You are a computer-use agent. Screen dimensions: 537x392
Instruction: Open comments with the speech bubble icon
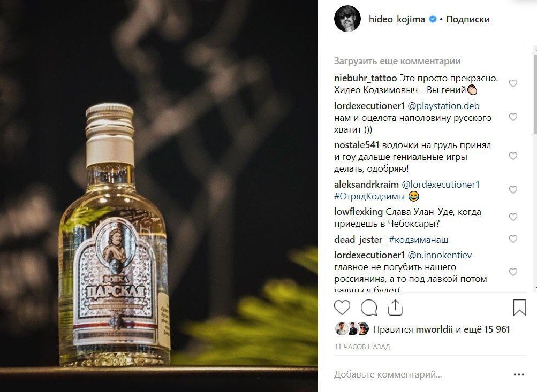(x=369, y=308)
